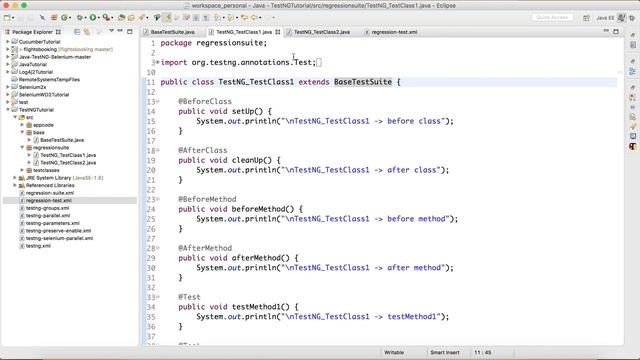Open the Run configurations dropdown arrow
This screenshot has width=640, height=360.
coord(99,18)
